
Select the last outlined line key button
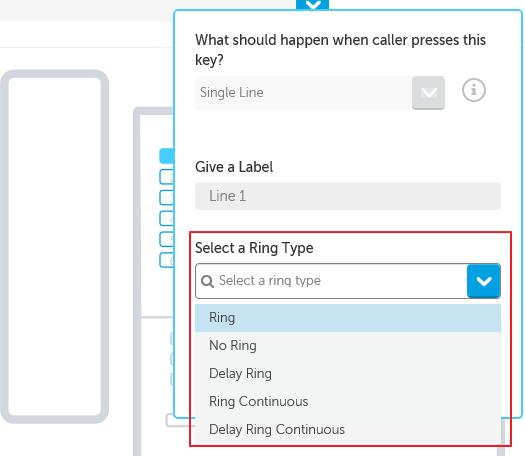click(166, 260)
